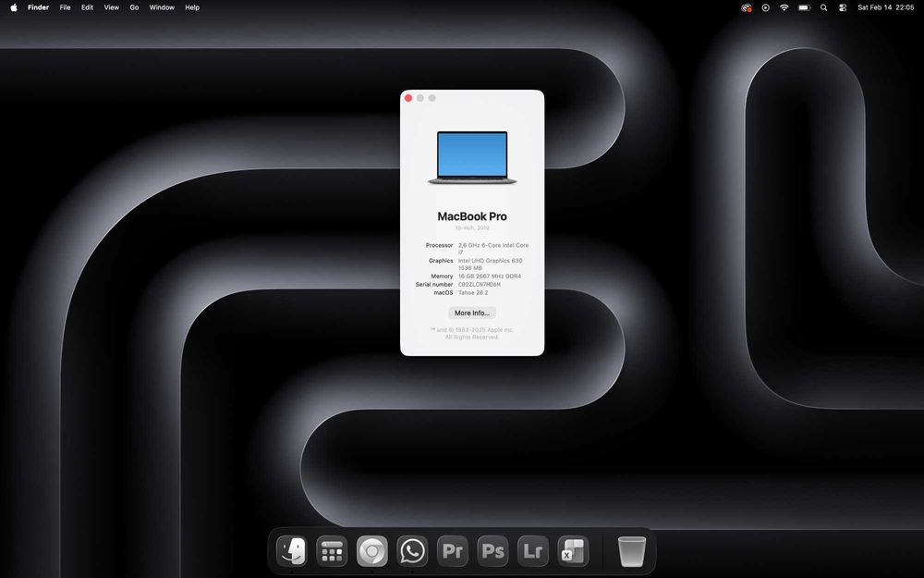This screenshot has height=578, width=924.
Task: Open Control Center from menu bar
Action: (843, 7)
